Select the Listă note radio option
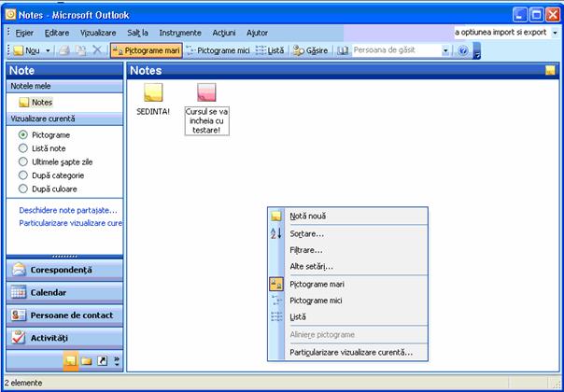 point(23,147)
